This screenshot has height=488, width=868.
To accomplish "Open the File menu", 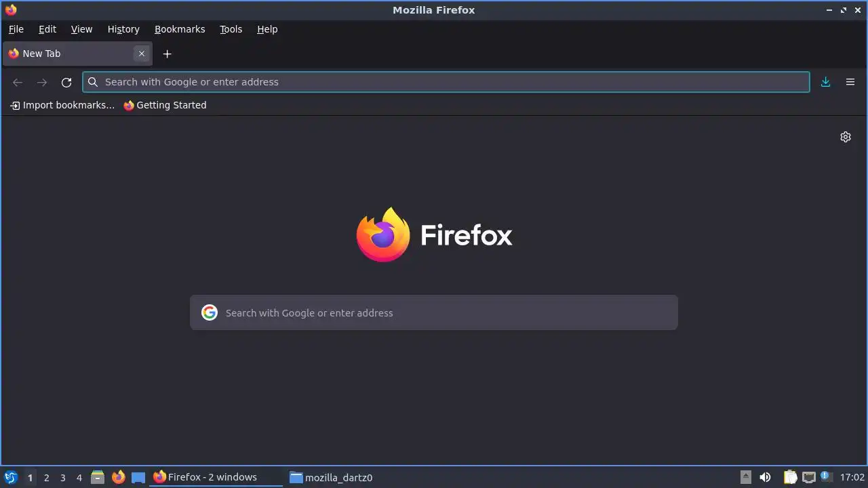I will [16, 29].
